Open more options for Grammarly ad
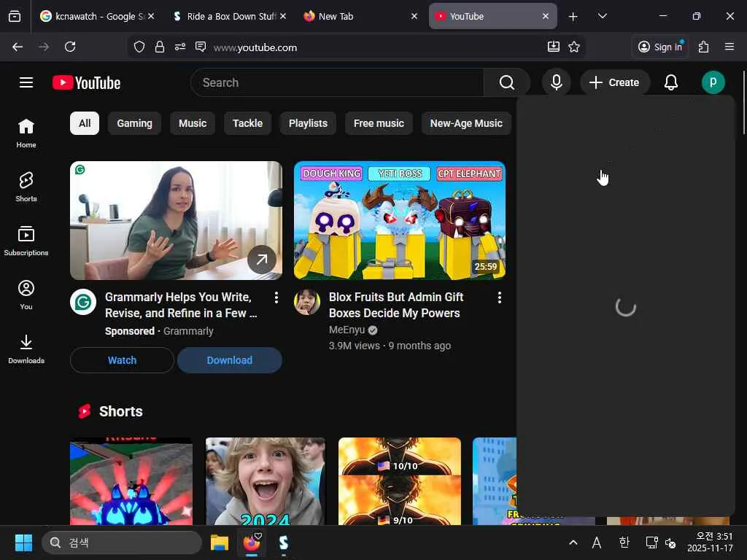747x560 pixels. (x=276, y=297)
